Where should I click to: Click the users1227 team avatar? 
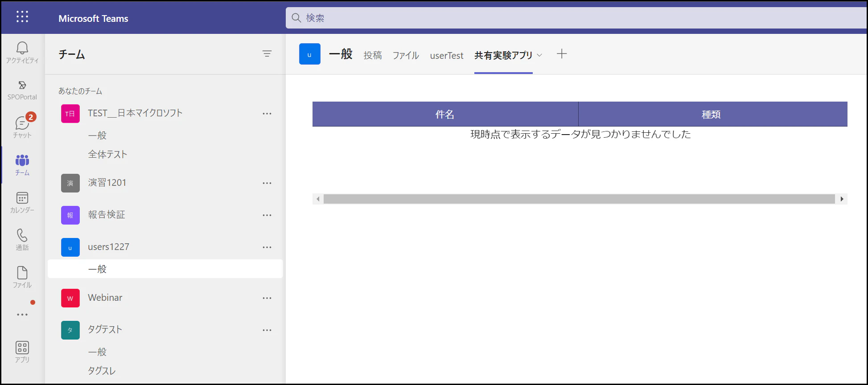[70, 247]
